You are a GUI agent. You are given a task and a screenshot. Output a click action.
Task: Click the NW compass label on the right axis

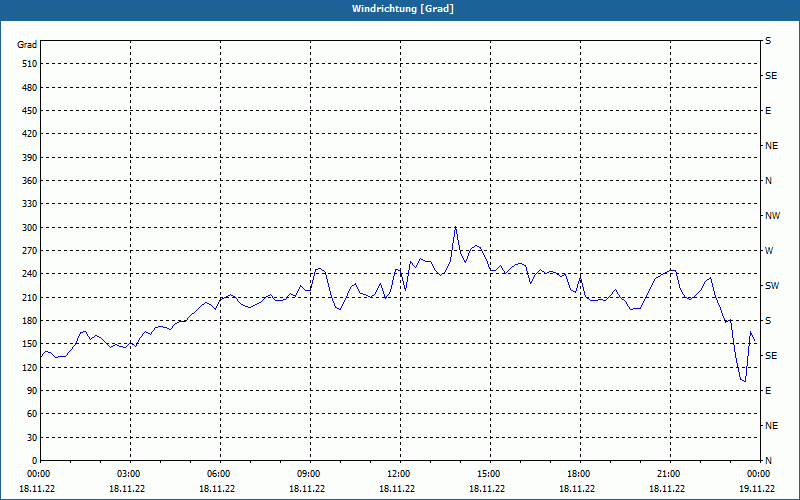[x=772, y=216]
